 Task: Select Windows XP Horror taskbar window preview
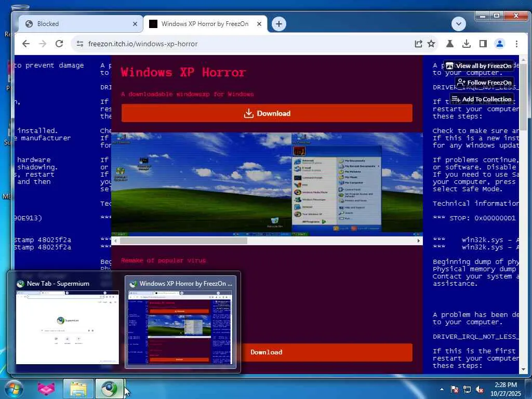(180, 322)
